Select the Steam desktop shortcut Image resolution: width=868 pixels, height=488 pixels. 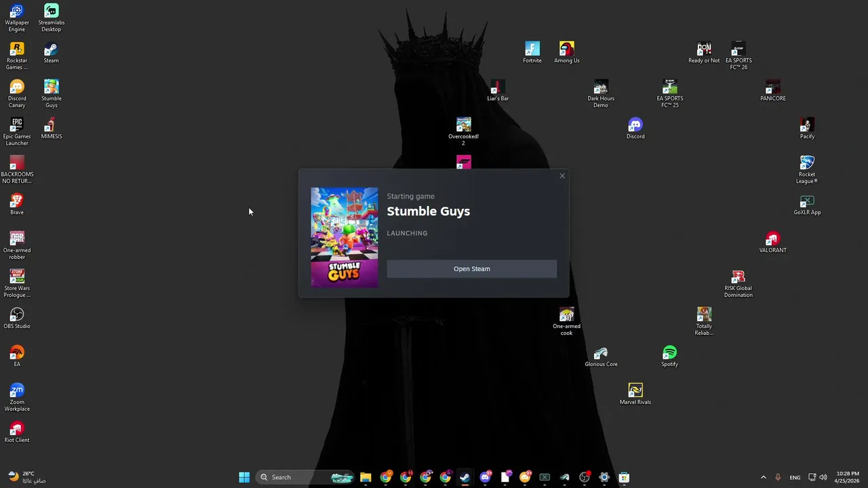[x=52, y=53]
